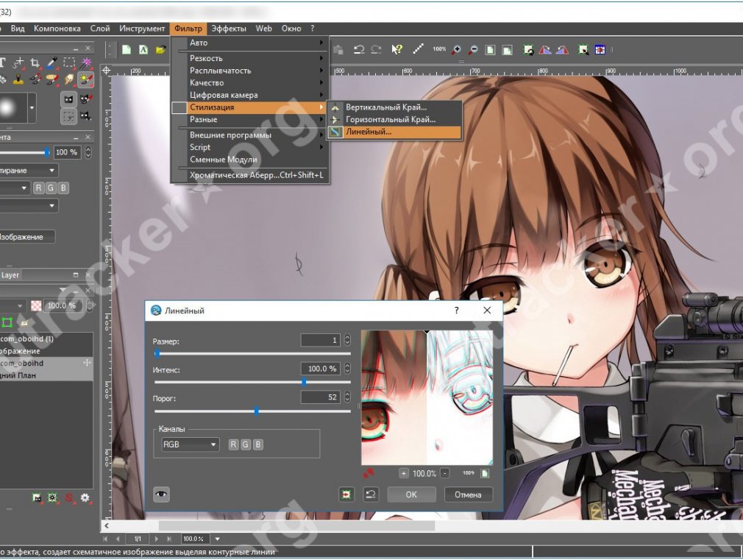Image resolution: width=743 pixels, height=560 pixels.
Task: Pick the Color Picker eyedropper tool
Action: click(x=51, y=63)
